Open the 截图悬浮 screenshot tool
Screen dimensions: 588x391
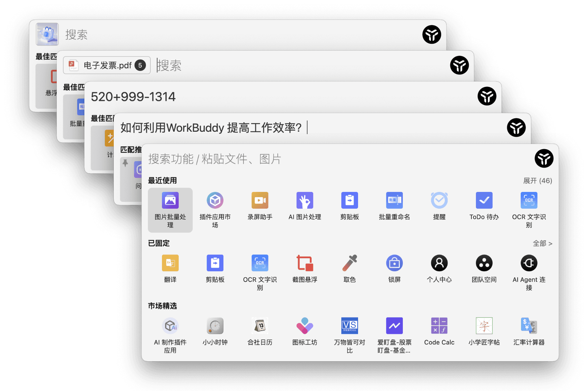(x=305, y=269)
